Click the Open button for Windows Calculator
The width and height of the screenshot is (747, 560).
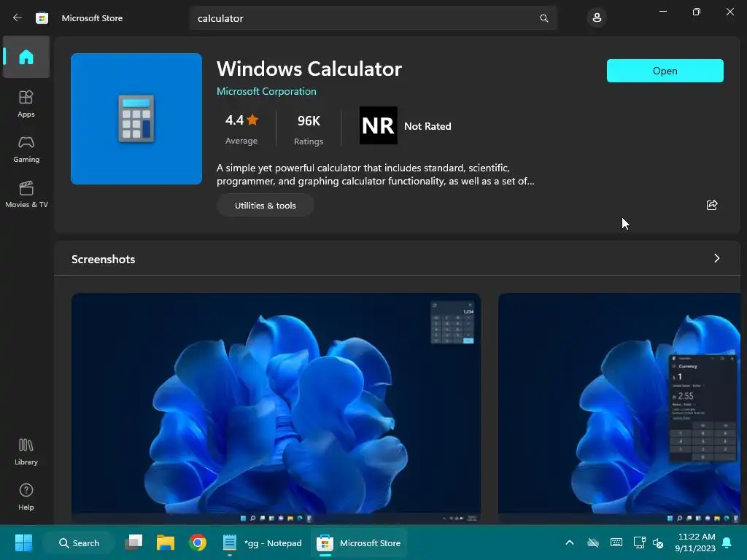point(665,71)
